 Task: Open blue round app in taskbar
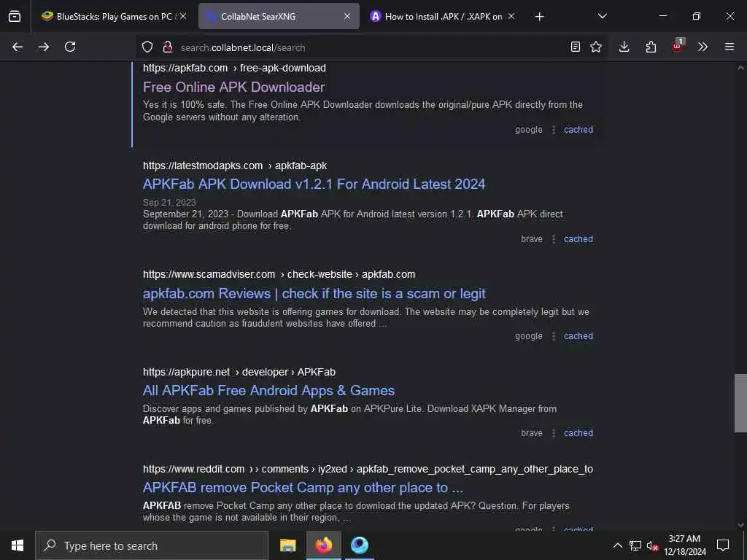(360, 545)
